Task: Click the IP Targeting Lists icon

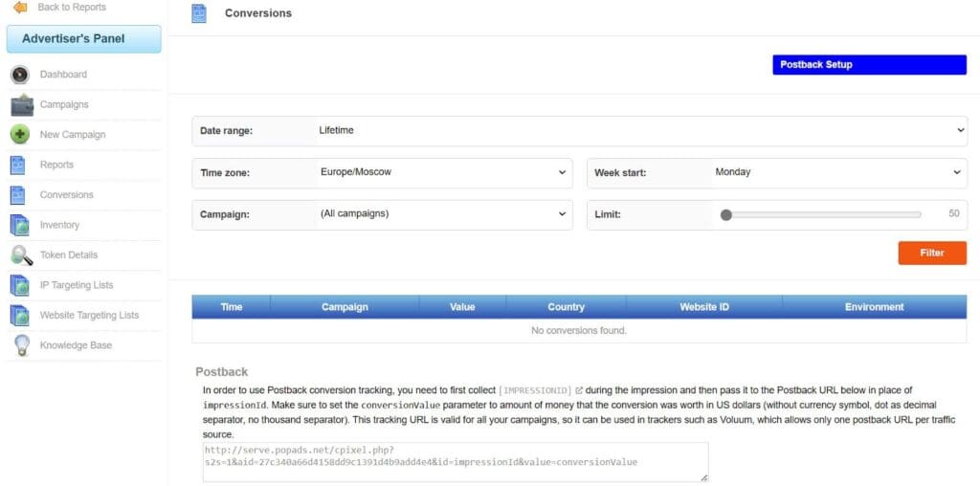Action: 19,285
